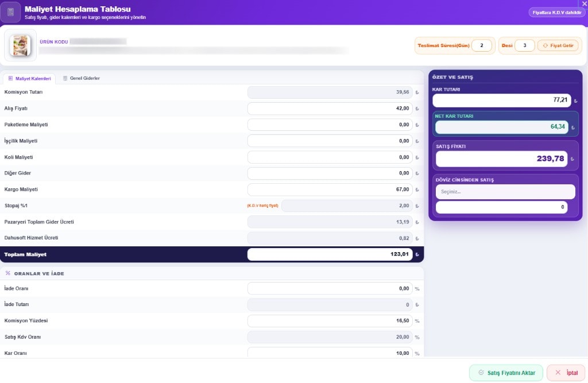Focus the Komisyon Yüzdesi input
588x383 pixels.
coord(330,321)
